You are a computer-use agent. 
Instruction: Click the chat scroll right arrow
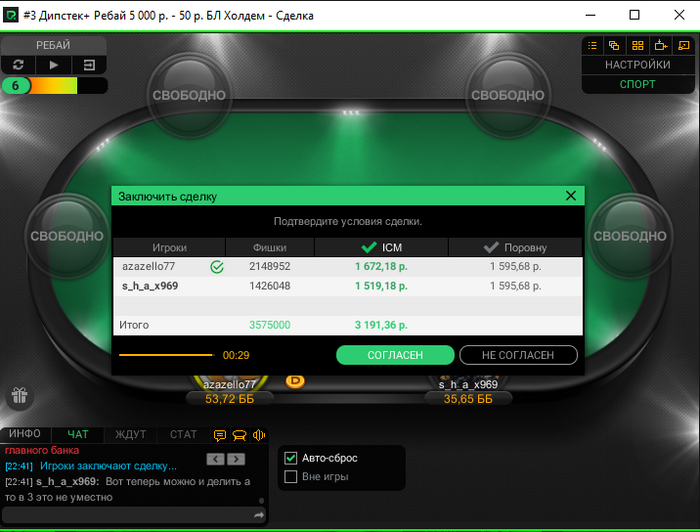click(x=236, y=459)
